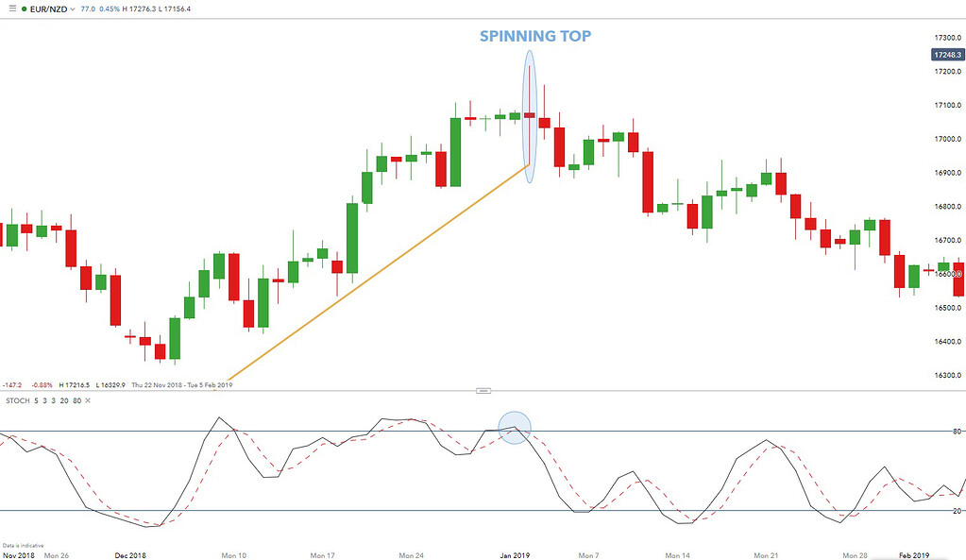Select the STOCH indicator label
The image size is (966, 560).
[17, 400]
